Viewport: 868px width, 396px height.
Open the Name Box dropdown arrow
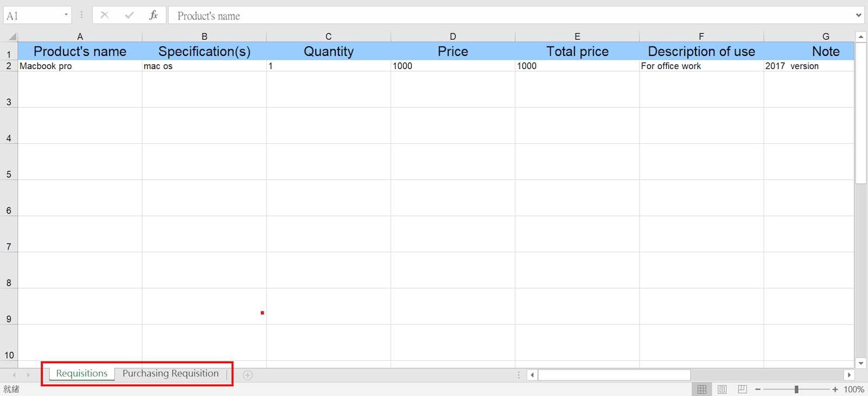66,15
